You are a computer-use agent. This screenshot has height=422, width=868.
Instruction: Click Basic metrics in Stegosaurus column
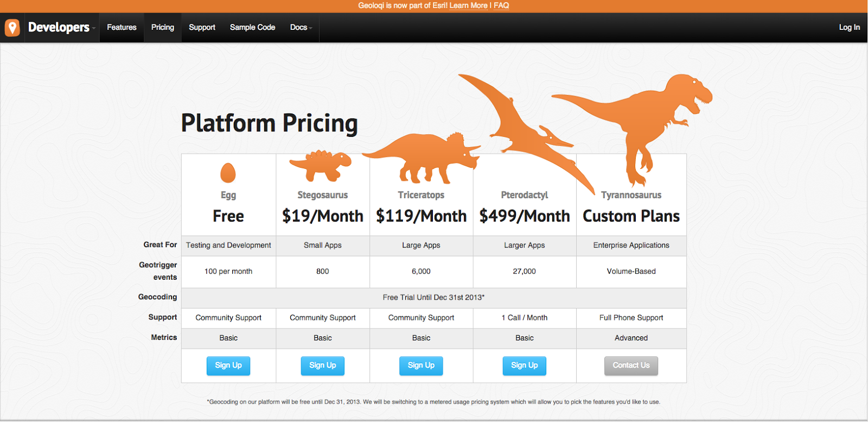(x=323, y=338)
